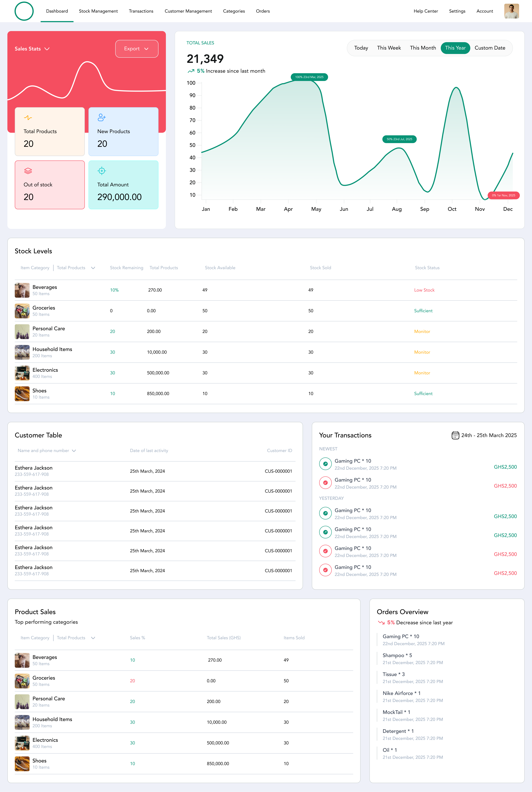Click the green success icon on newest transaction
The height and width of the screenshot is (792, 532).
(x=325, y=464)
